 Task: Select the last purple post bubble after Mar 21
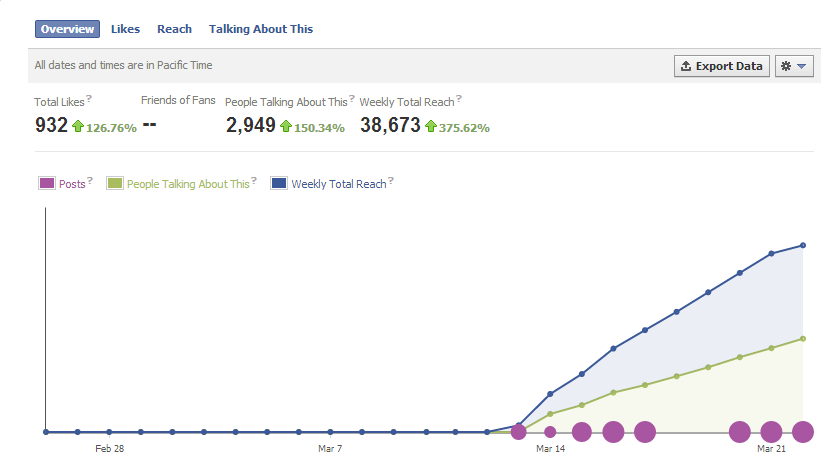click(x=803, y=432)
